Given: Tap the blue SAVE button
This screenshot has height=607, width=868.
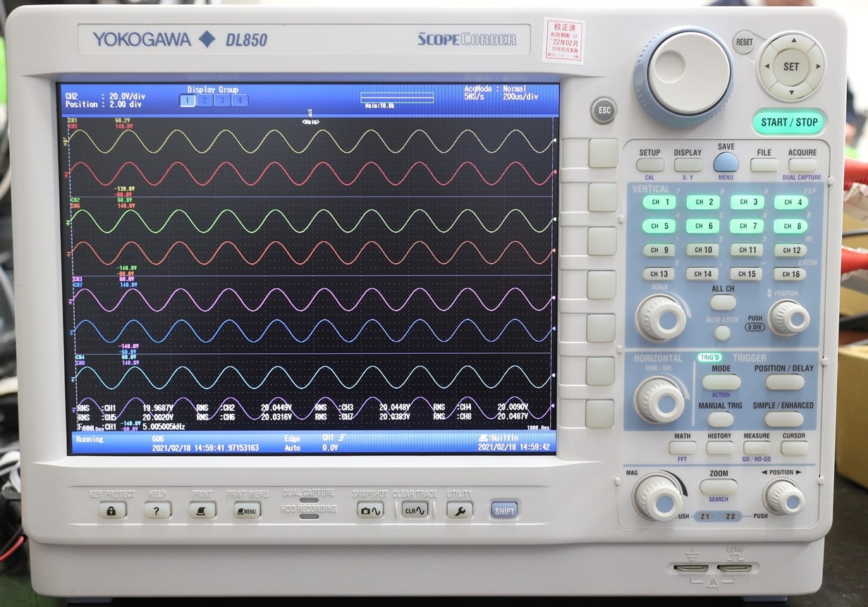Looking at the screenshot, I should 726,163.
